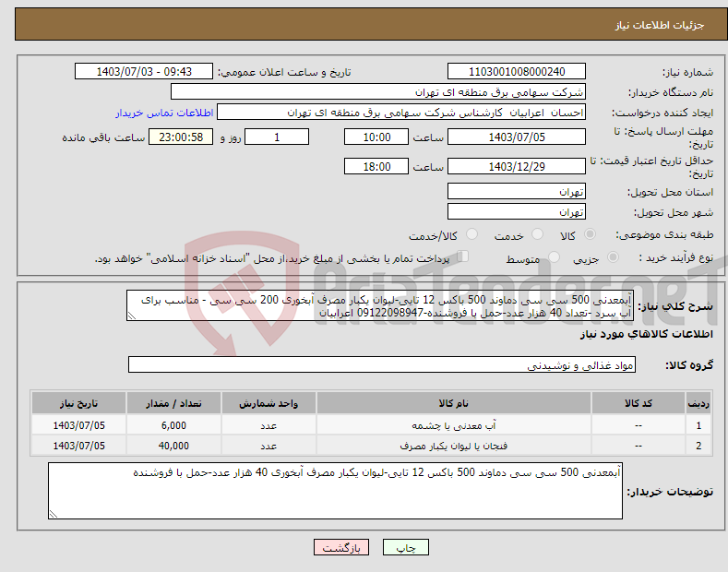Select the کالا radio button
The image size is (728, 572).
pos(590,234)
